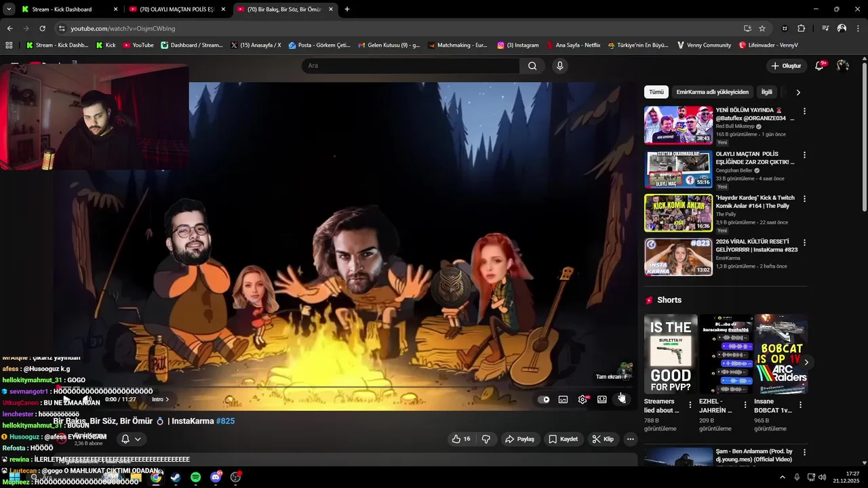Expand the subscription notification bell dropdown
This screenshot has height=488, width=868.
tap(131, 439)
